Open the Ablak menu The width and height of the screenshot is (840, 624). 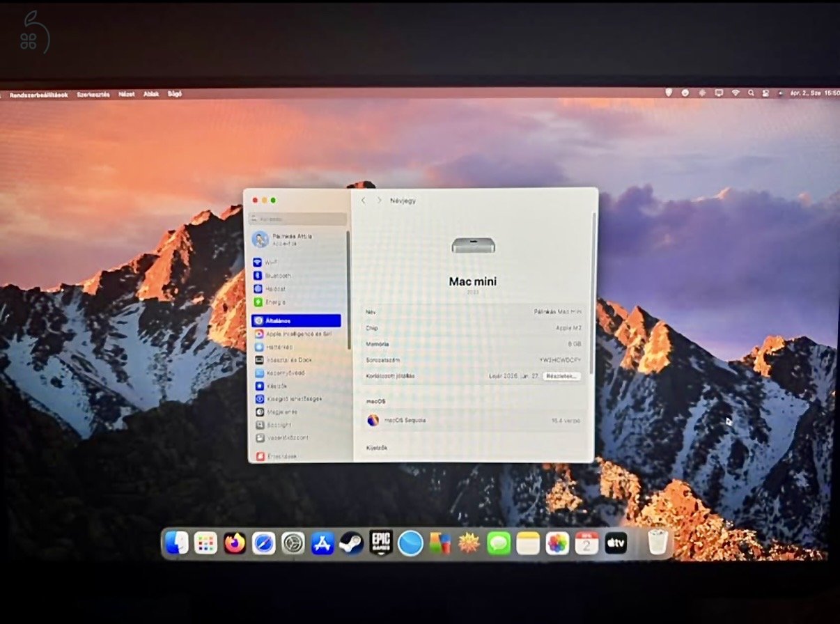click(151, 94)
